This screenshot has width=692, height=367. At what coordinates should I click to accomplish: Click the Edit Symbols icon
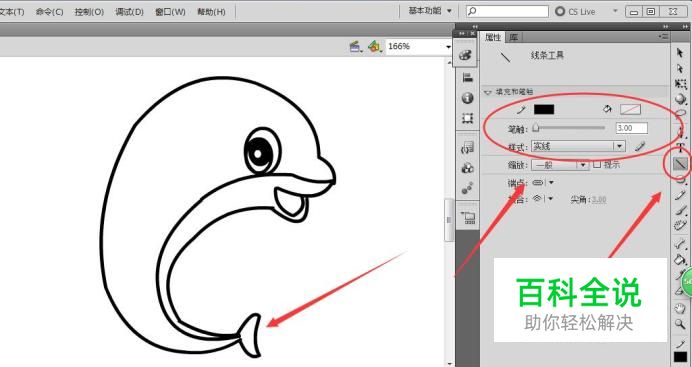click(374, 46)
